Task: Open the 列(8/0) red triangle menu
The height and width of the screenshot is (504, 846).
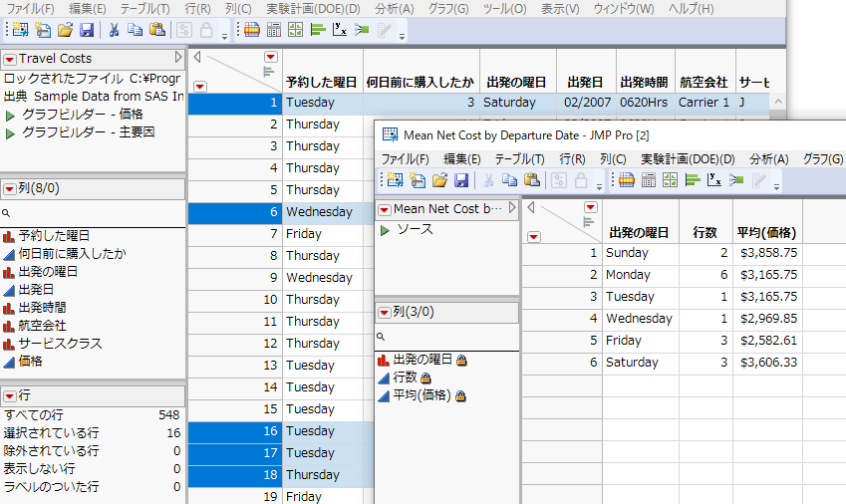Action: (x=10, y=189)
